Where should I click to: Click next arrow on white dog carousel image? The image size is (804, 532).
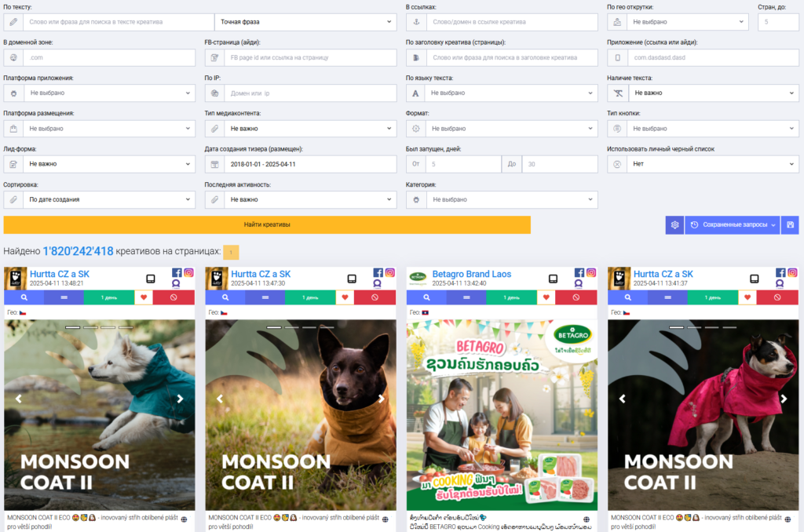tap(180, 399)
